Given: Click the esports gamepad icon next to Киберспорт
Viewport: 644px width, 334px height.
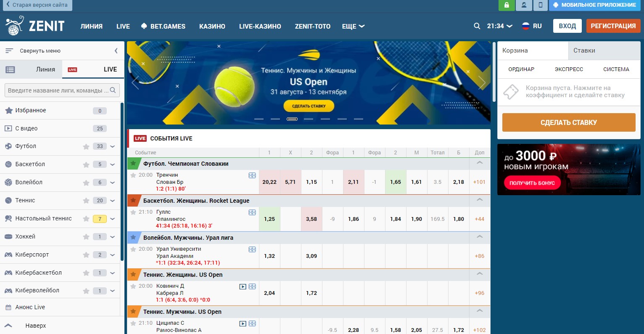Looking at the screenshot, I should pyautogui.click(x=8, y=255).
